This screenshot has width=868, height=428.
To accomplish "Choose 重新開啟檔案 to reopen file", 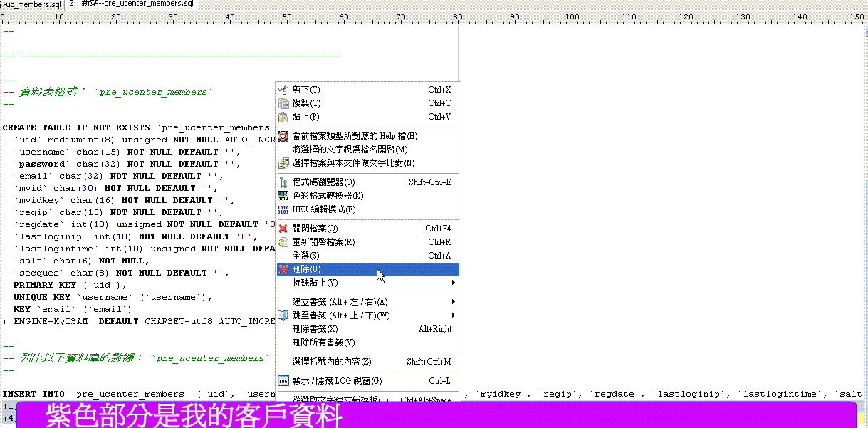I will (x=367, y=242).
